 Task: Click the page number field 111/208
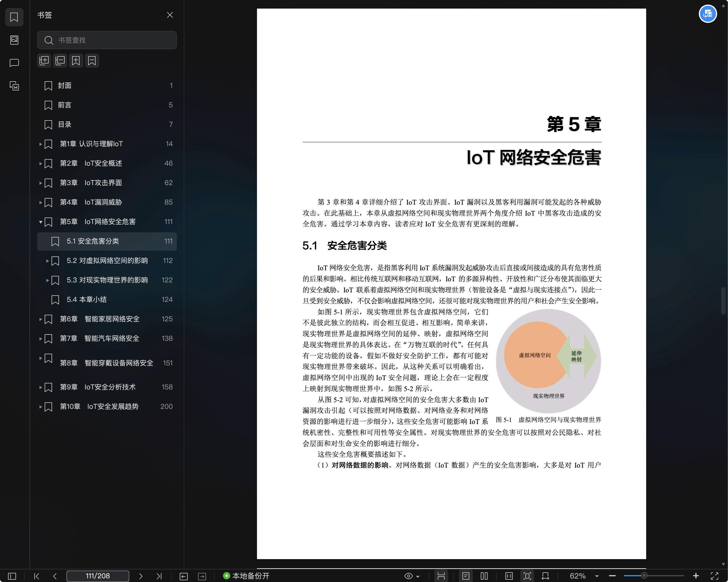coord(98,576)
